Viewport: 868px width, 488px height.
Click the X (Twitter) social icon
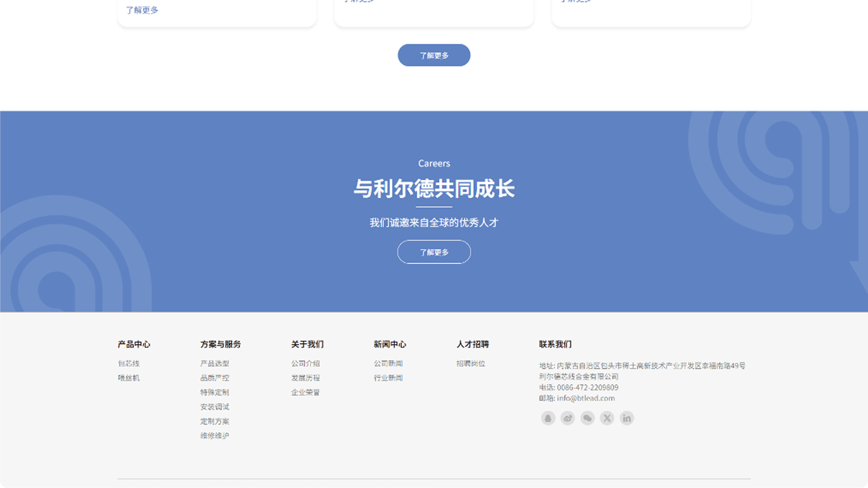point(607,418)
